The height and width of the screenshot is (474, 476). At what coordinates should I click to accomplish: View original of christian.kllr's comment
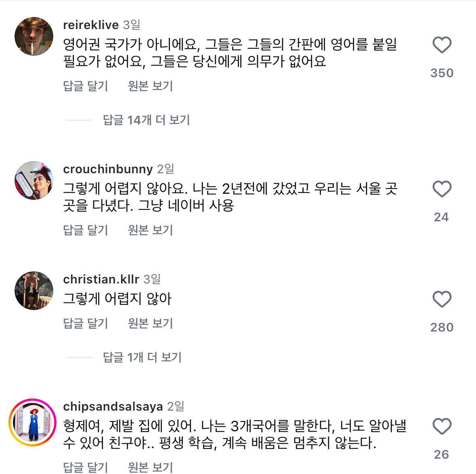point(150,323)
